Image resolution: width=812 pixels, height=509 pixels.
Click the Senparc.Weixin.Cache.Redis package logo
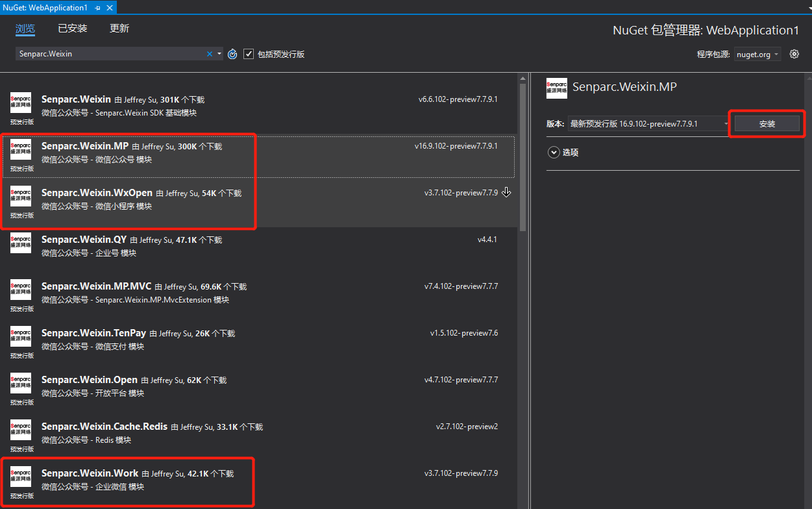(21, 430)
